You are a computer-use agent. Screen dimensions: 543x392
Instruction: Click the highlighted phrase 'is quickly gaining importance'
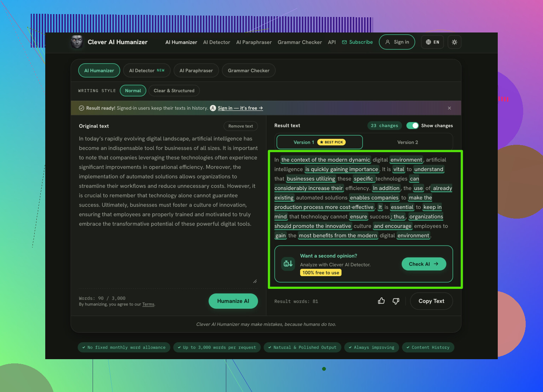point(342,170)
